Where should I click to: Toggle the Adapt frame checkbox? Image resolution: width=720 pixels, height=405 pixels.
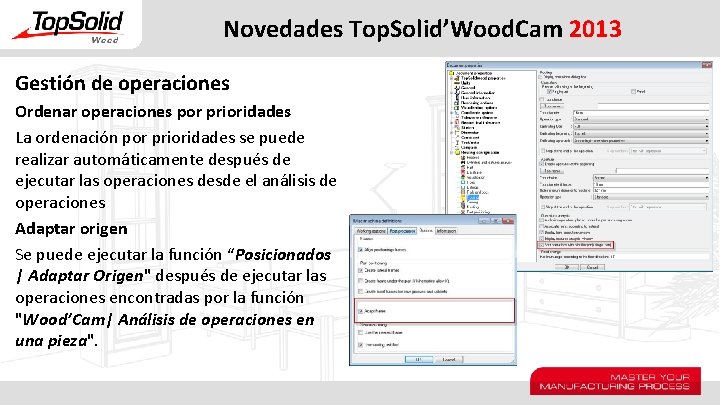361,311
